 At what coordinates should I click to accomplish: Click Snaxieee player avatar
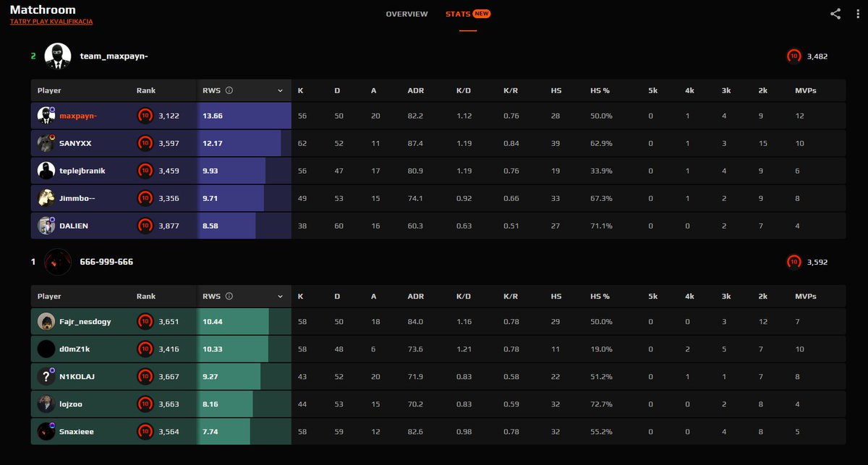click(x=46, y=431)
